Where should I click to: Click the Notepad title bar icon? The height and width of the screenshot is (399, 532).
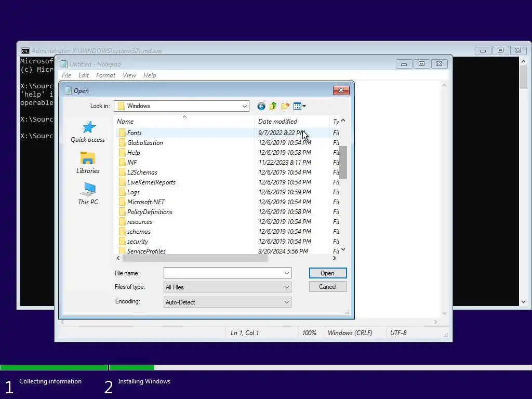click(64, 64)
